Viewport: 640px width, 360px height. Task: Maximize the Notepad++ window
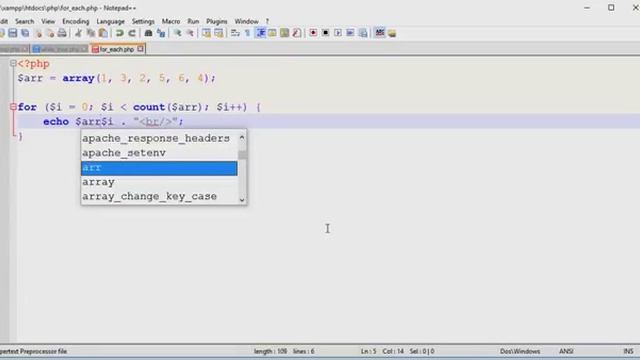pos(611,8)
